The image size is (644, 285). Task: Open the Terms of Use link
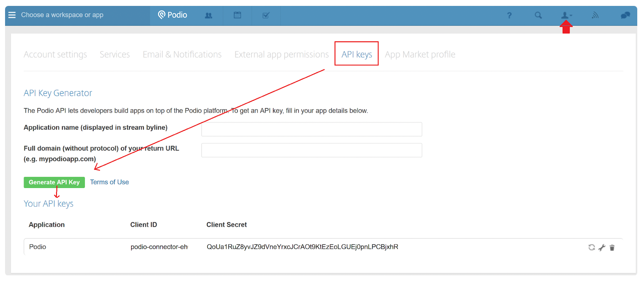110,182
